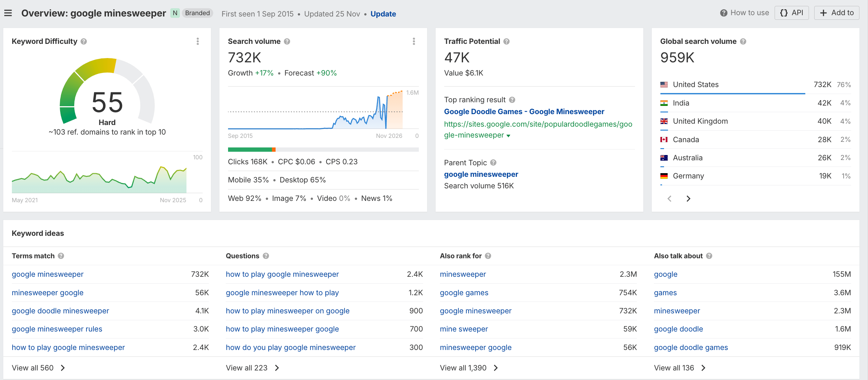Viewport: 868px width, 380px height.
Task: View all 560 terms match keywords
Action: [x=38, y=368]
